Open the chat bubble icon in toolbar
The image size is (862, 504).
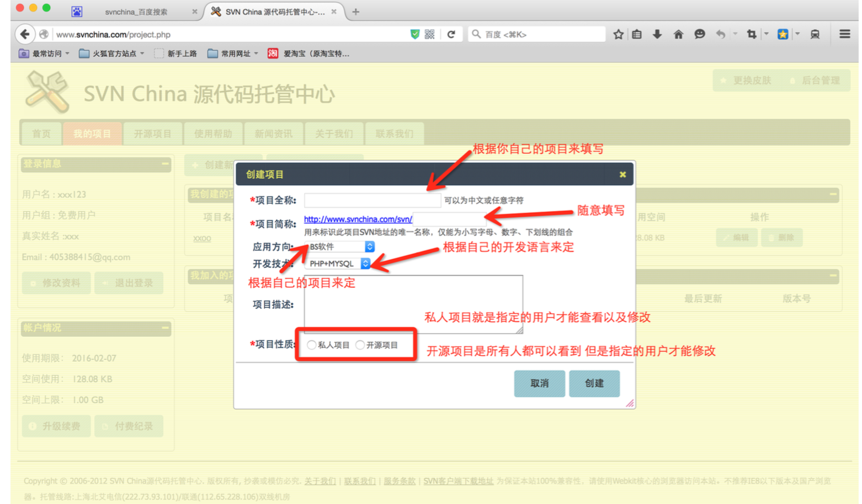point(699,34)
